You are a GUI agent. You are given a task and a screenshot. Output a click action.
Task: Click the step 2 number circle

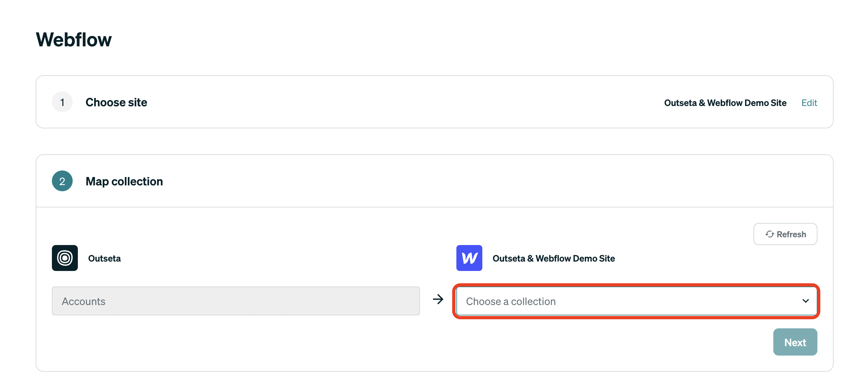pyautogui.click(x=62, y=181)
